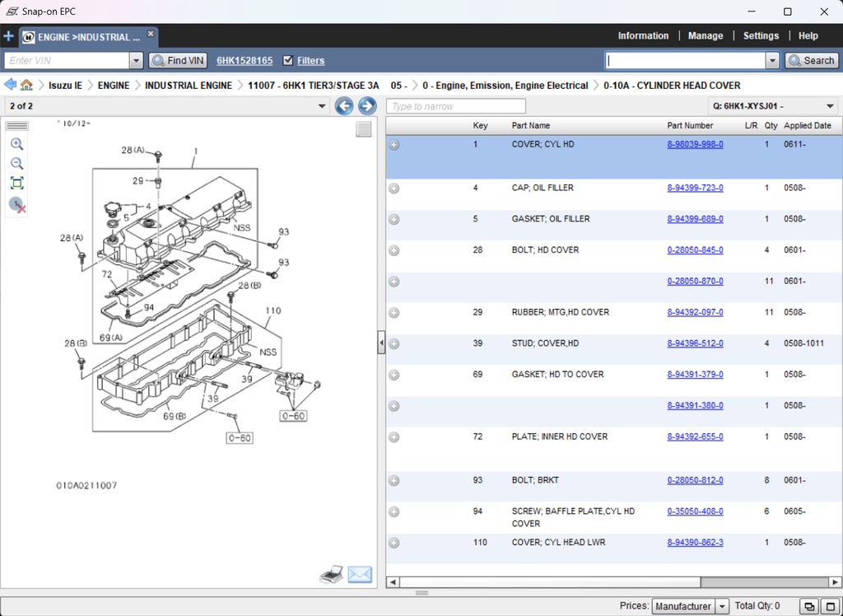843x616 pixels.
Task: Zoom in on the illustration
Action: click(16, 144)
